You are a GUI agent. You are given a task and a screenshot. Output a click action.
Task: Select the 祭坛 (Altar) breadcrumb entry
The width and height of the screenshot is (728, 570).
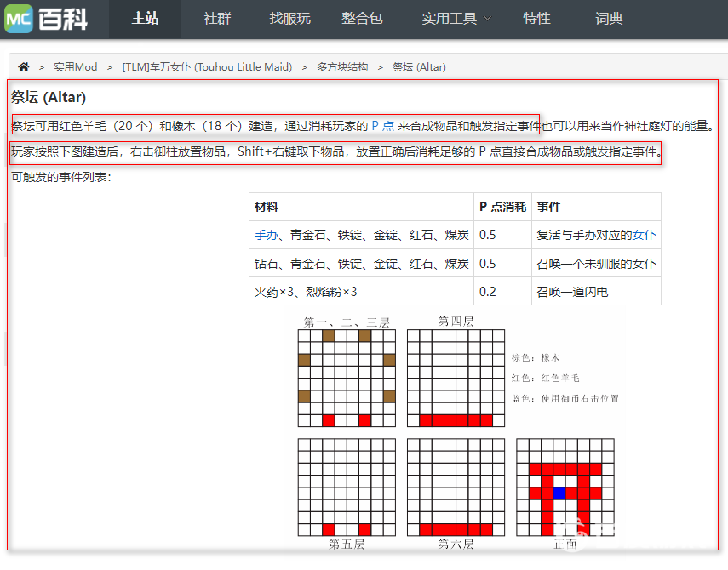pos(419,67)
